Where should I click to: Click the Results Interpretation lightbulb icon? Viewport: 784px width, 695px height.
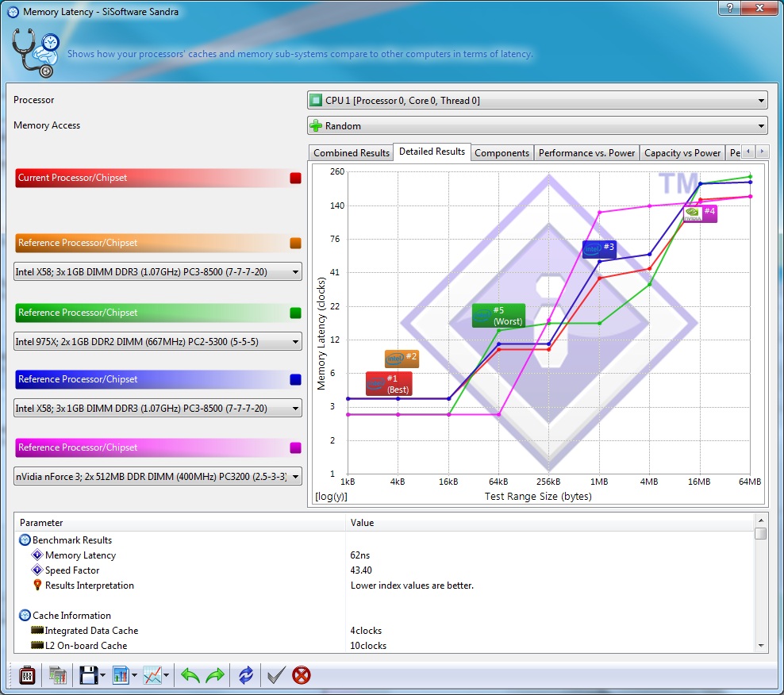(37, 585)
